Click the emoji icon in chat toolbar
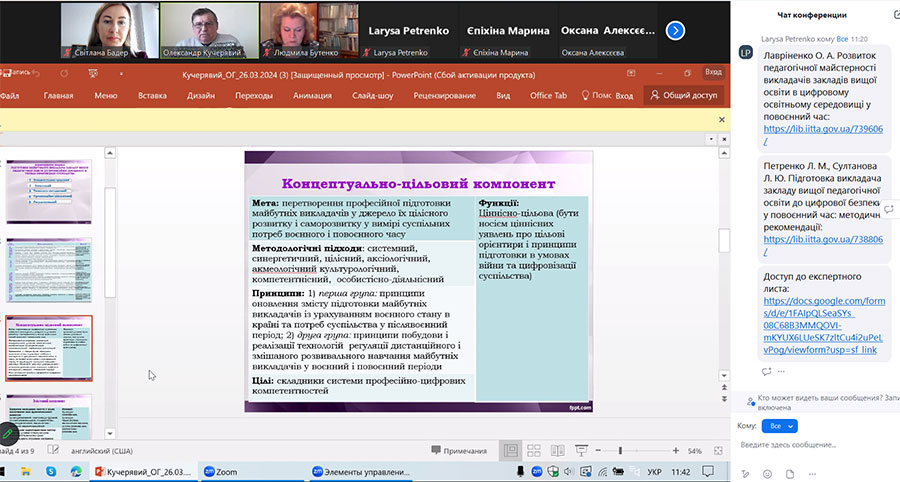Viewport: 900px width, 482px height. pos(767,473)
